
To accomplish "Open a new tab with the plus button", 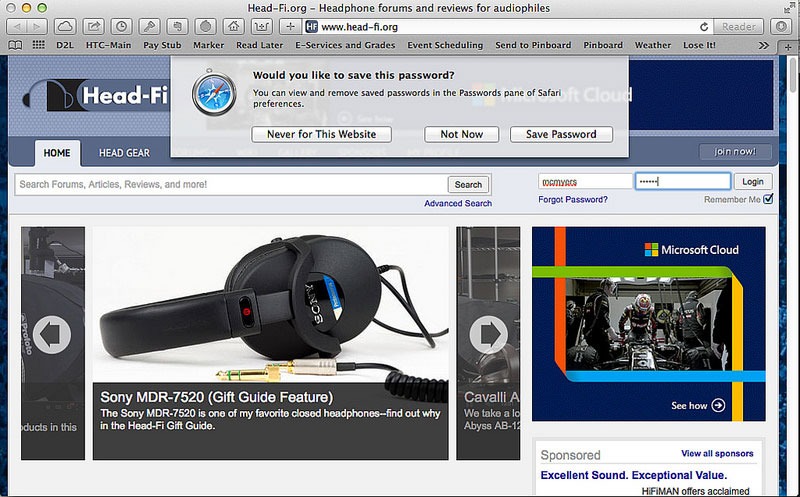I will point(788,47).
